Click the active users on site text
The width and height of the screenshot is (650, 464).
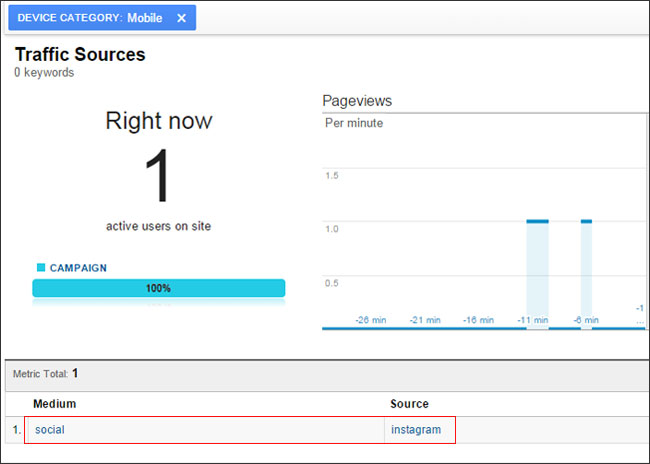click(x=158, y=226)
